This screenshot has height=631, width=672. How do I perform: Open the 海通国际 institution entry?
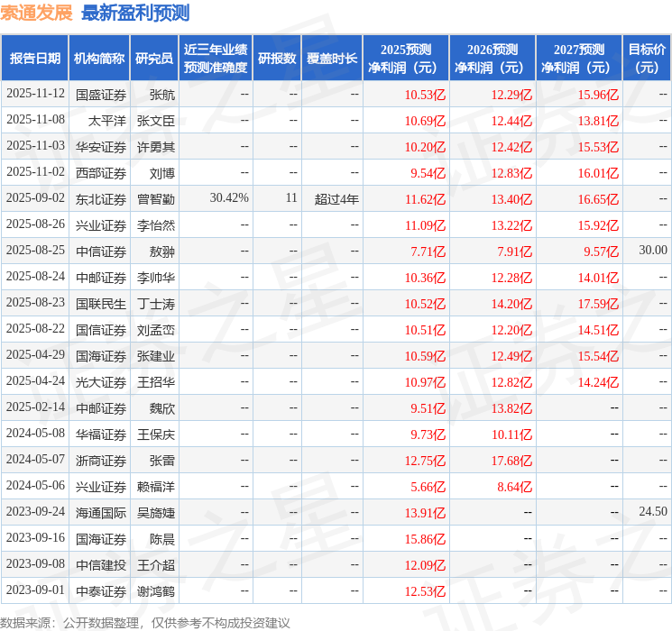101,512
